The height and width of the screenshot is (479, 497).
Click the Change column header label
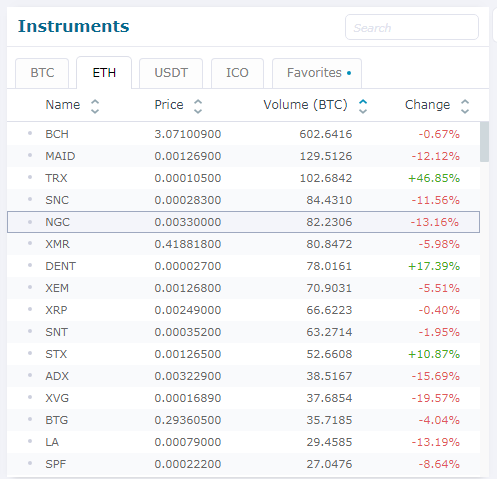[x=427, y=105]
